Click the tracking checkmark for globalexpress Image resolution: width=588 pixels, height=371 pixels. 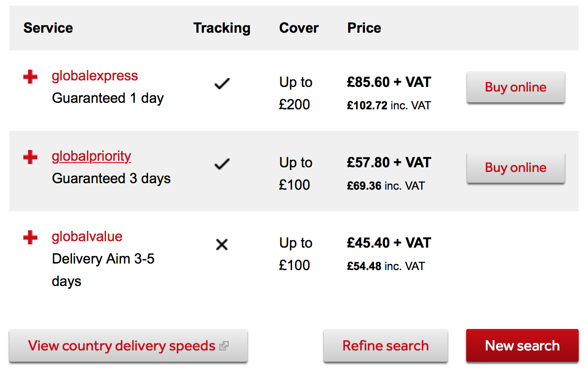click(222, 84)
